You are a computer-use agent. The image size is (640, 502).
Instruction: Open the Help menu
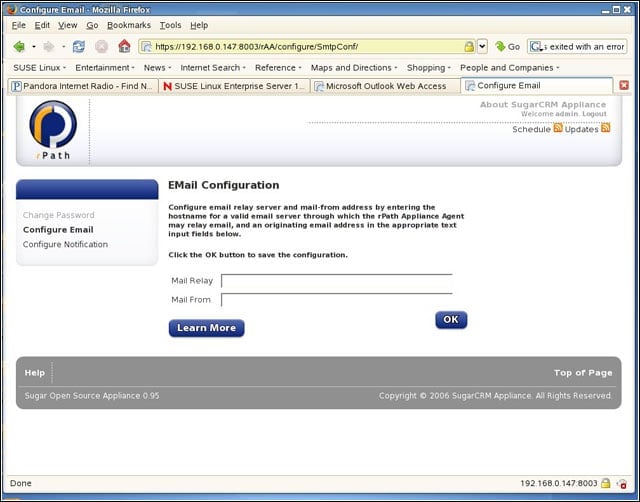(199, 25)
